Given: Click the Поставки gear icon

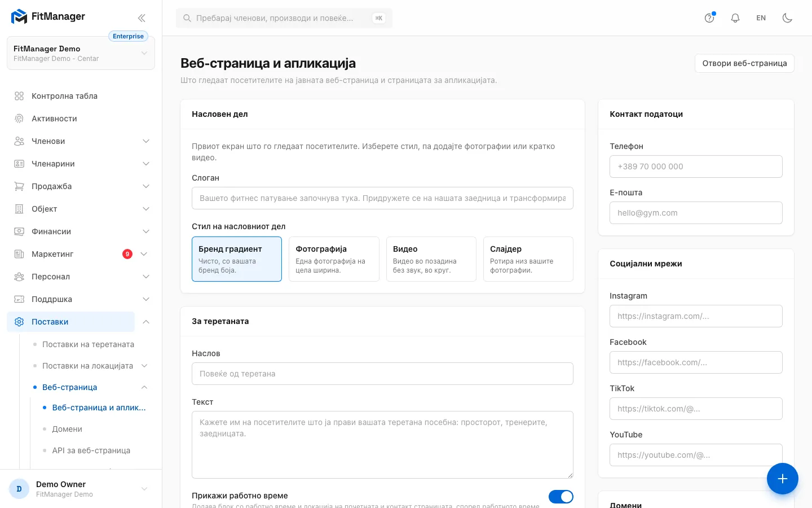Looking at the screenshot, I should 19,322.
